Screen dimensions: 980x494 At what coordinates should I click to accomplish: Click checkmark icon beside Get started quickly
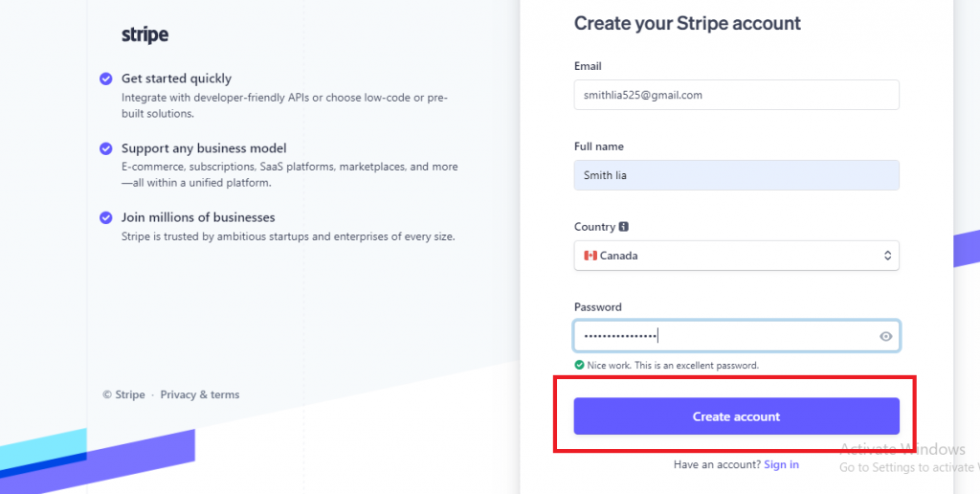pos(106,79)
